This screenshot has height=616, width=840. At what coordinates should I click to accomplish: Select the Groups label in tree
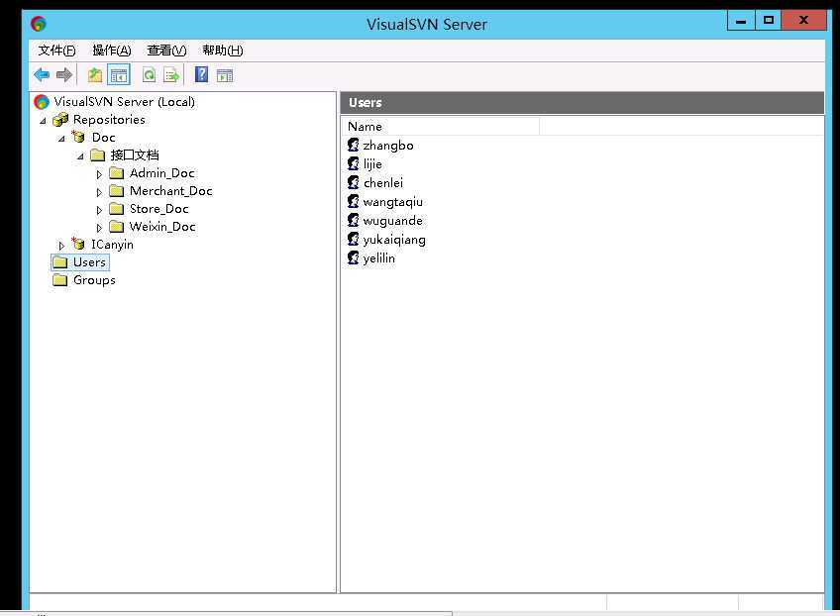[94, 280]
